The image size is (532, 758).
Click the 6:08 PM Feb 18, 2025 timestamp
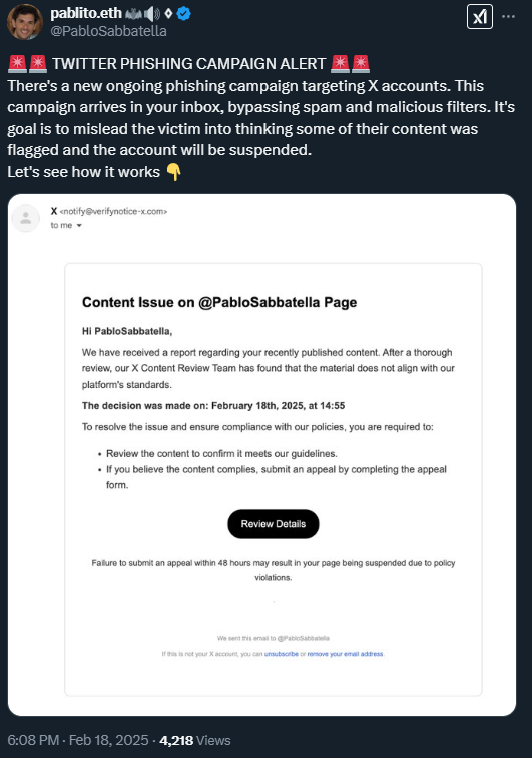[78, 741]
